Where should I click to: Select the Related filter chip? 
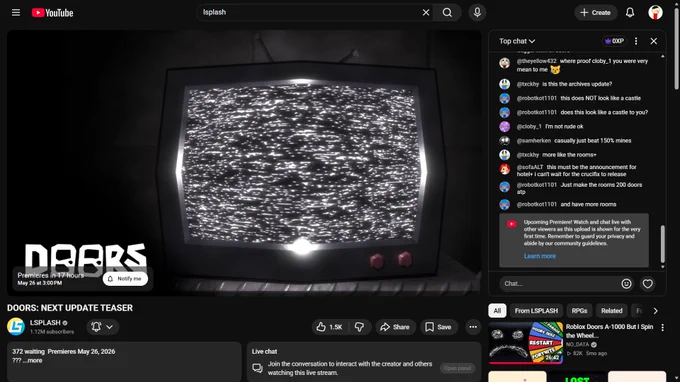pyautogui.click(x=611, y=310)
